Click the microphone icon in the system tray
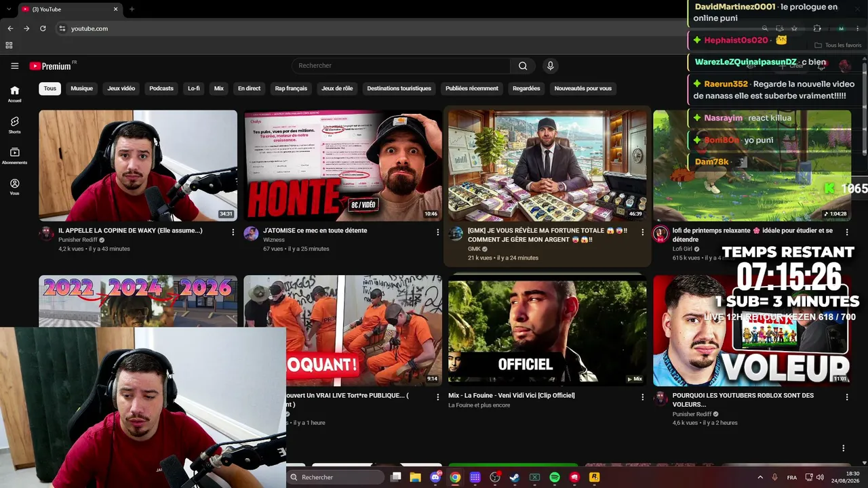Screen dimensions: 868x488 (x=775, y=477)
